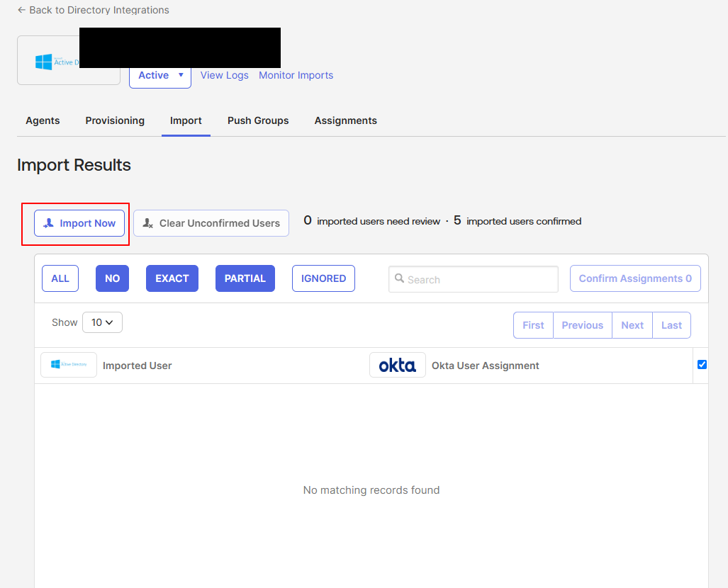Open the Monitor Imports link
This screenshot has width=728, height=588.
coord(296,75)
